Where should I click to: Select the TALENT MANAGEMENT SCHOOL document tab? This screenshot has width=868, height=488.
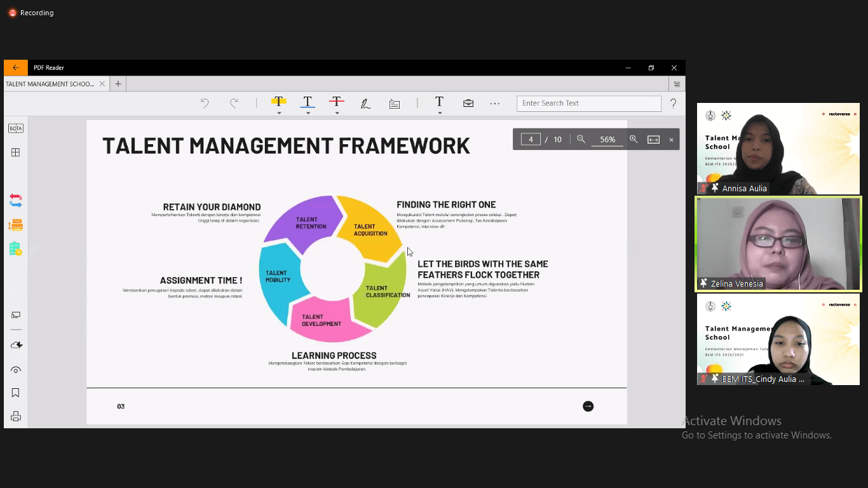[x=50, y=84]
